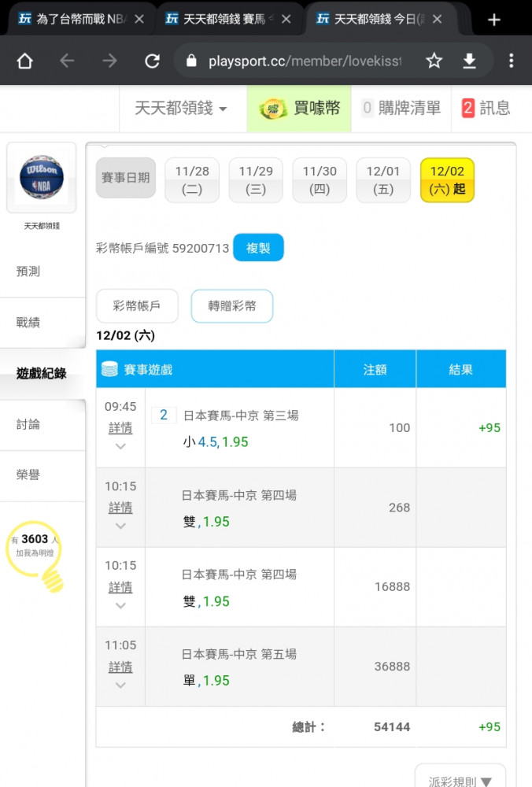532x787 pixels.
Task: Open a new browser tab
Action: (494, 20)
